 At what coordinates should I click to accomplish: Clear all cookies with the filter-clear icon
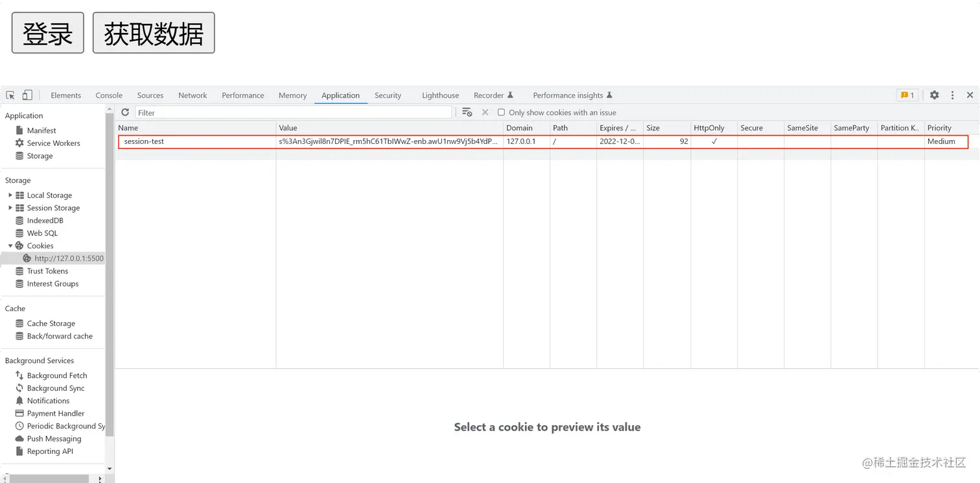[467, 112]
